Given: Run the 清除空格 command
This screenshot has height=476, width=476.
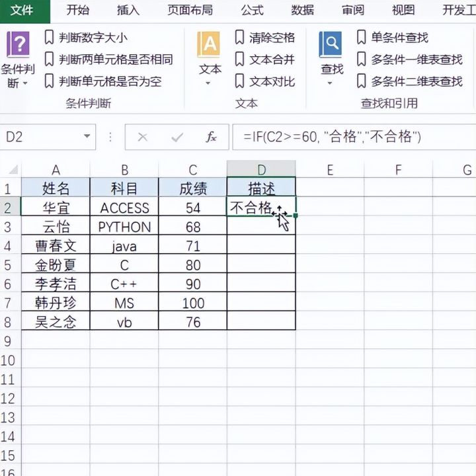Looking at the screenshot, I should 272,38.
